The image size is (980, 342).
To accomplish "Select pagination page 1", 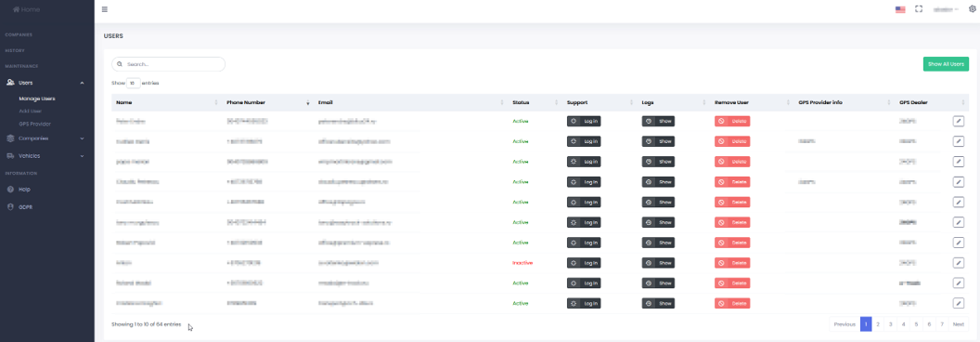I will (x=866, y=323).
